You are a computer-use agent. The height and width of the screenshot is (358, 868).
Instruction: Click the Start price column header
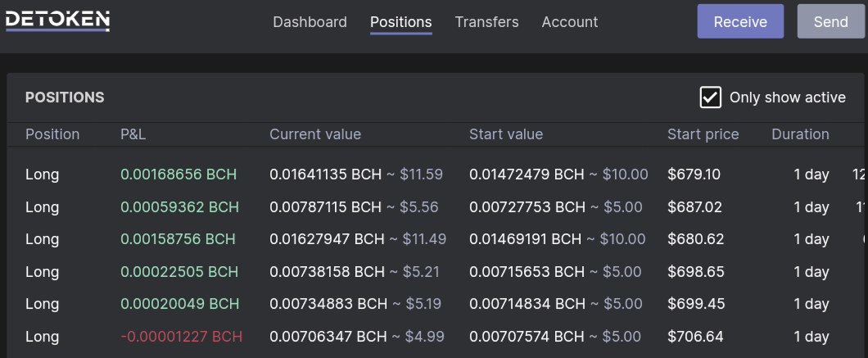click(x=703, y=134)
